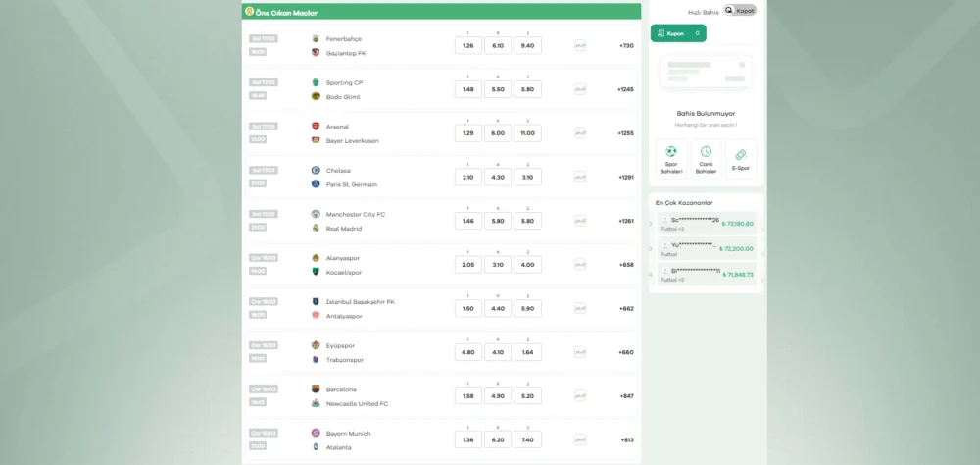The image size is (980, 465).
Task: Toggle the Hızlı Bahis switch
Action: point(740,11)
